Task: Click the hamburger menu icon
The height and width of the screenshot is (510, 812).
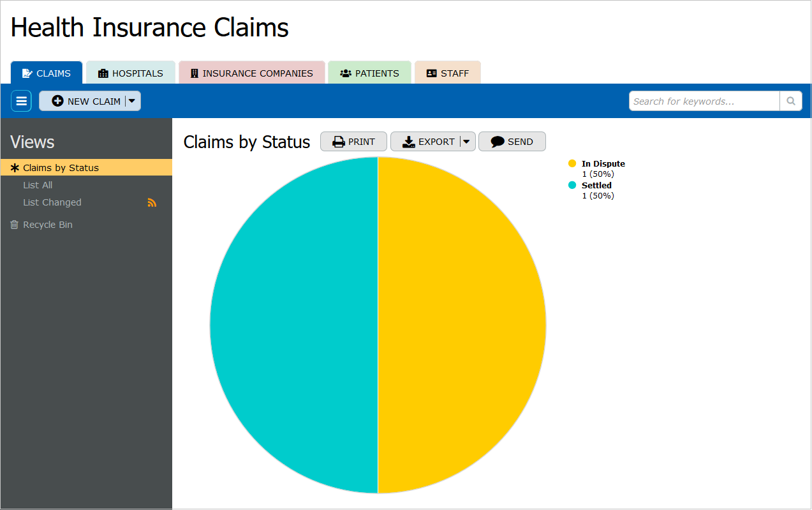Action: (x=21, y=101)
